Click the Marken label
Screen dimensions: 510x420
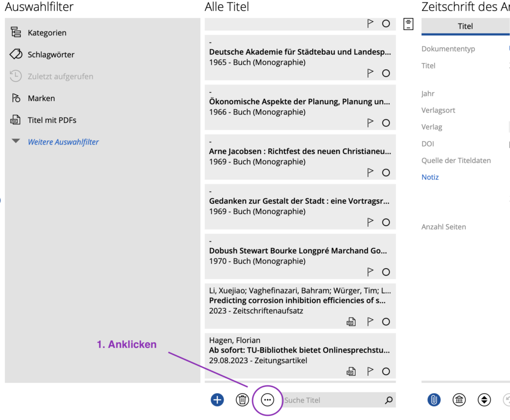41,98
